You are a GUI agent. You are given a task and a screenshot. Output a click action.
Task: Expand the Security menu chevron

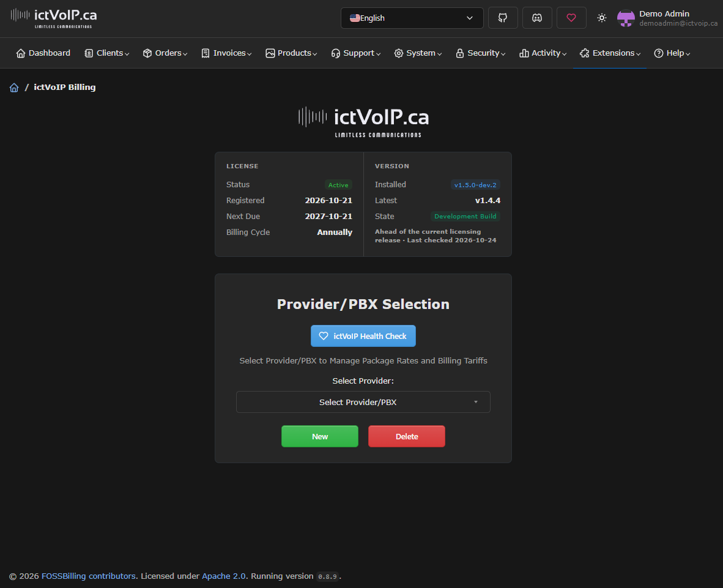(x=503, y=54)
